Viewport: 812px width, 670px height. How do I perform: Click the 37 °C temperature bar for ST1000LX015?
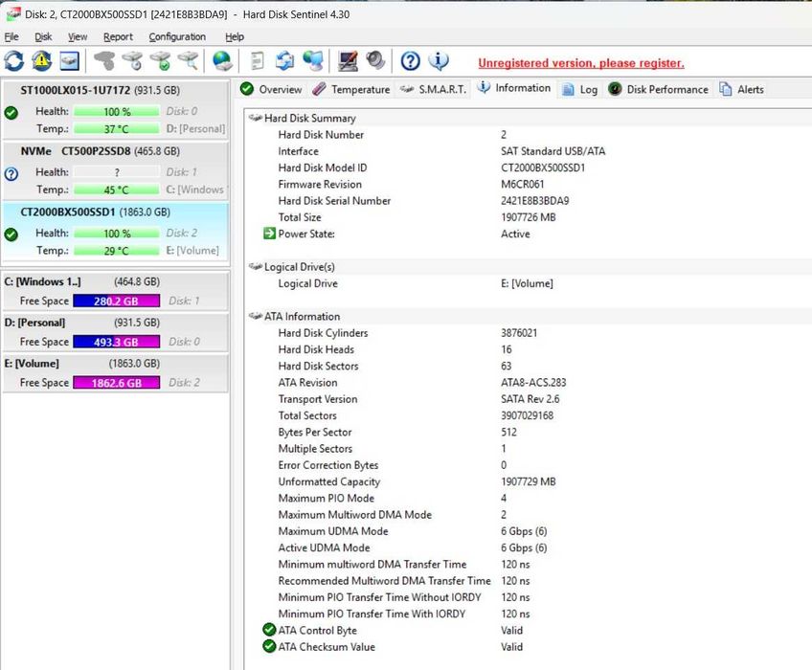[117, 129]
